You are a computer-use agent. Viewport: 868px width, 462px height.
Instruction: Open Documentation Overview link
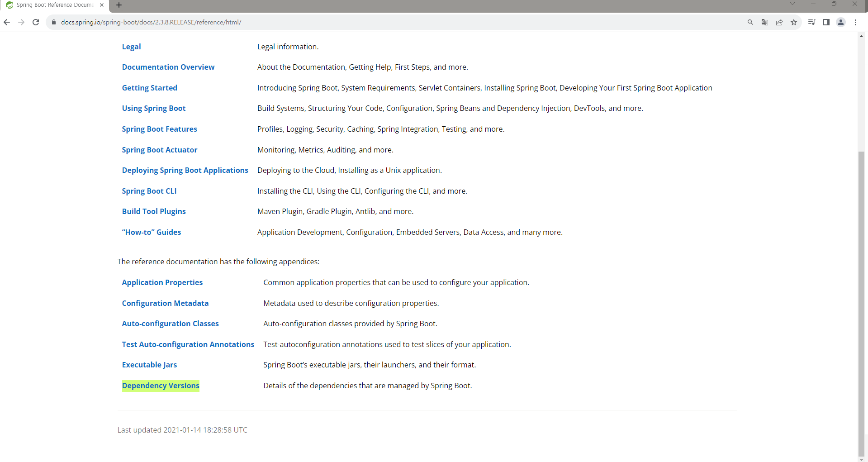[x=168, y=67]
